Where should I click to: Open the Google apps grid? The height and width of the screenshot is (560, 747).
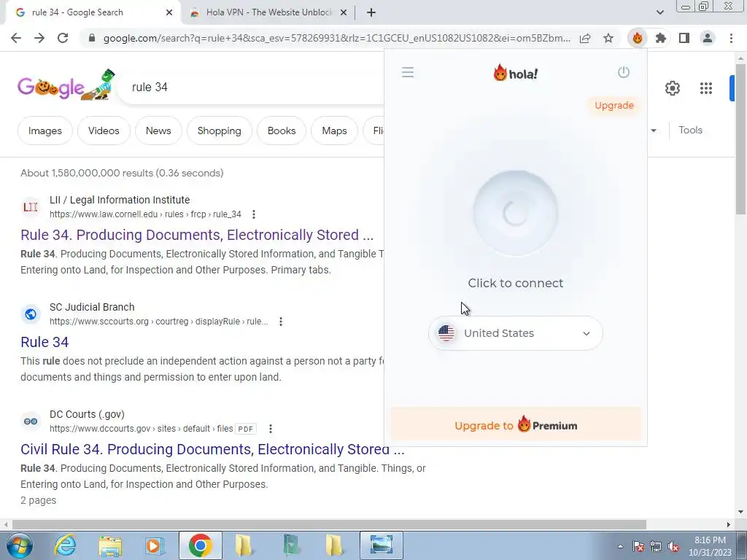click(x=706, y=88)
